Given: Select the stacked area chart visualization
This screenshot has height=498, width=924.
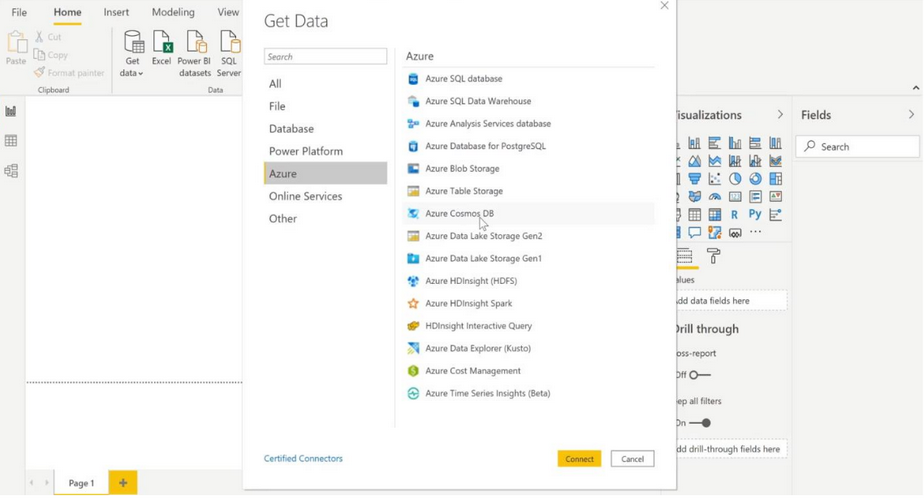Looking at the screenshot, I should tap(715, 161).
